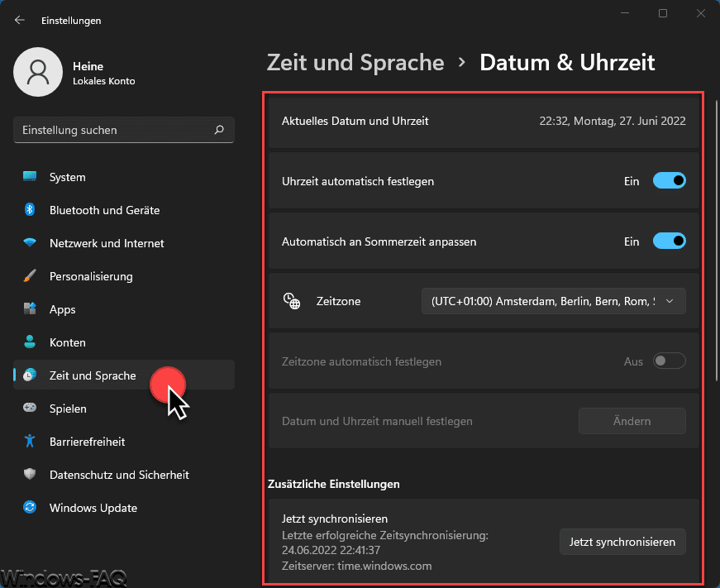Click the date text 22:32, Montag, 27. Juni 2022
Screen dimensions: 720x588
coord(613,121)
